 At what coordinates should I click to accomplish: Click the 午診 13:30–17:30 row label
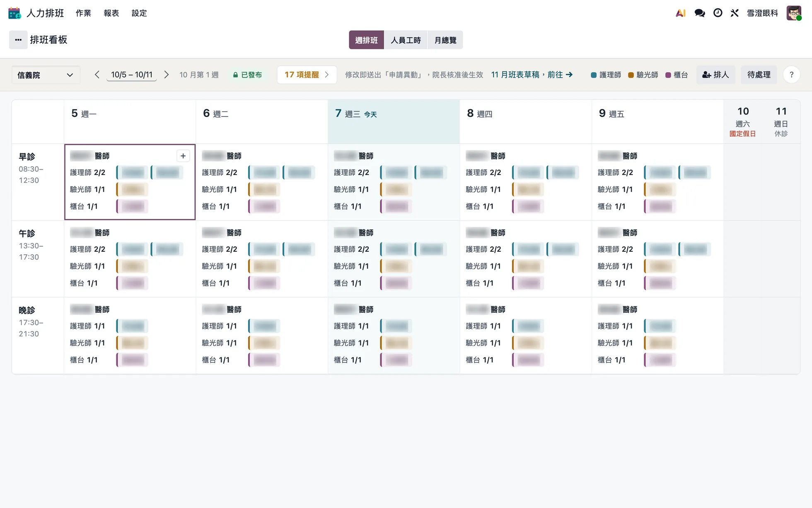38,259
